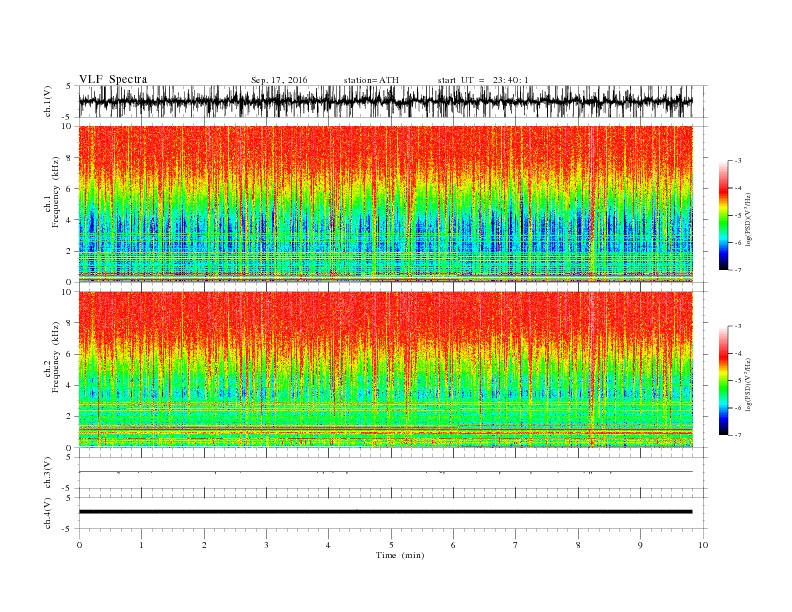
Task: Click the ch.2 color scale bar
Action: pos(723,380)
